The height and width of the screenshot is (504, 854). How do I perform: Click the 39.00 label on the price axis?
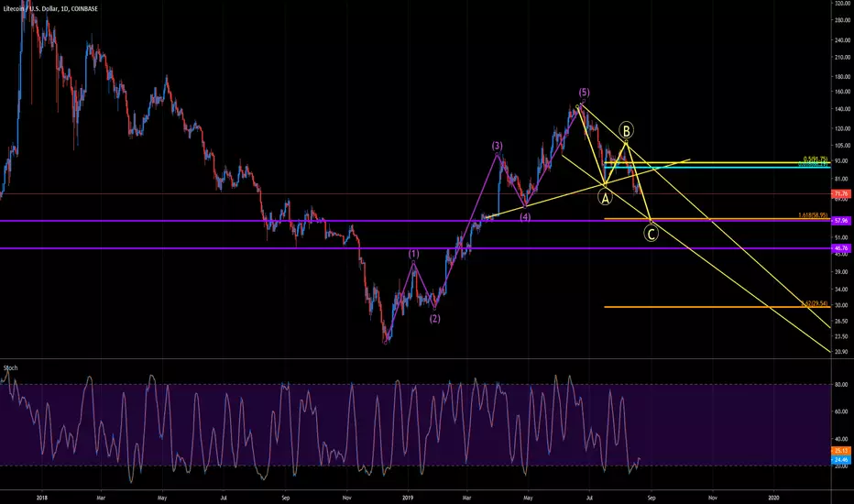pos(841,272)
